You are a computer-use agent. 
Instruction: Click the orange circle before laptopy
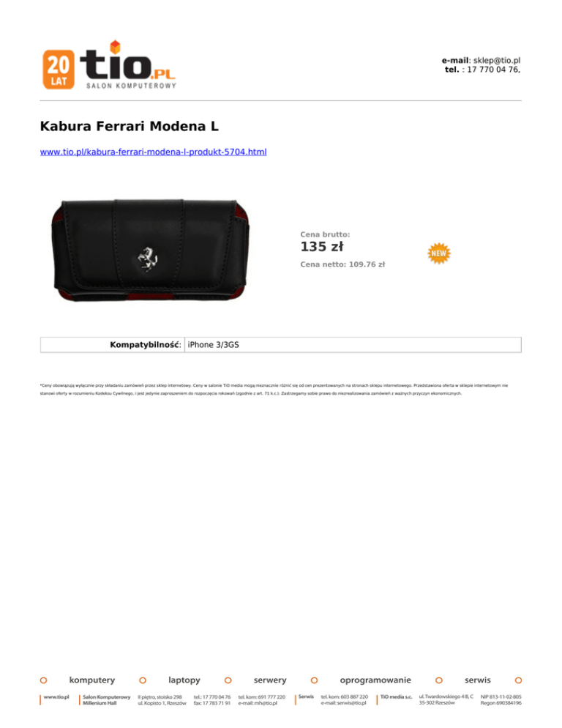click(x=143, y=680)
